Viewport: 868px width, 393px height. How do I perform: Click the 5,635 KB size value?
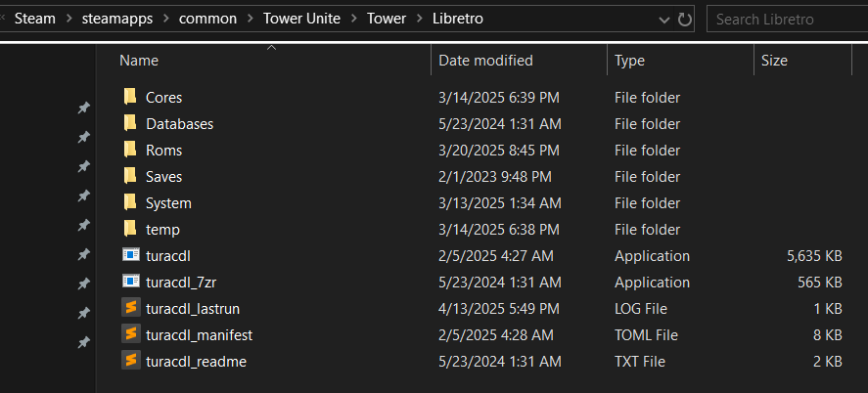point(814,256)
